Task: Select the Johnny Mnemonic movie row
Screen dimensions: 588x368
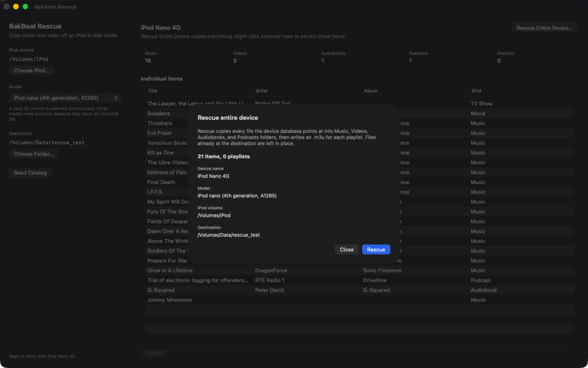Action: [x=359, y=300]
